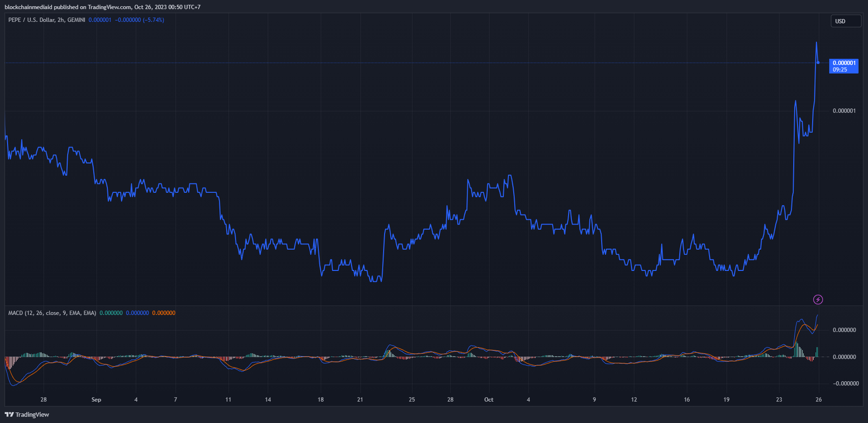This screenshot has height=423, width=868.
Task: Click the current price label 0.000001 with countdown
Action: pos(844,66)
